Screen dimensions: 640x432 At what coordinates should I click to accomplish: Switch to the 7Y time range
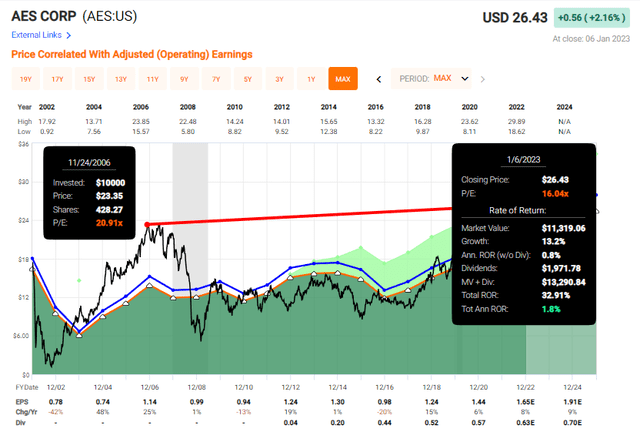[x=216, y=79]
